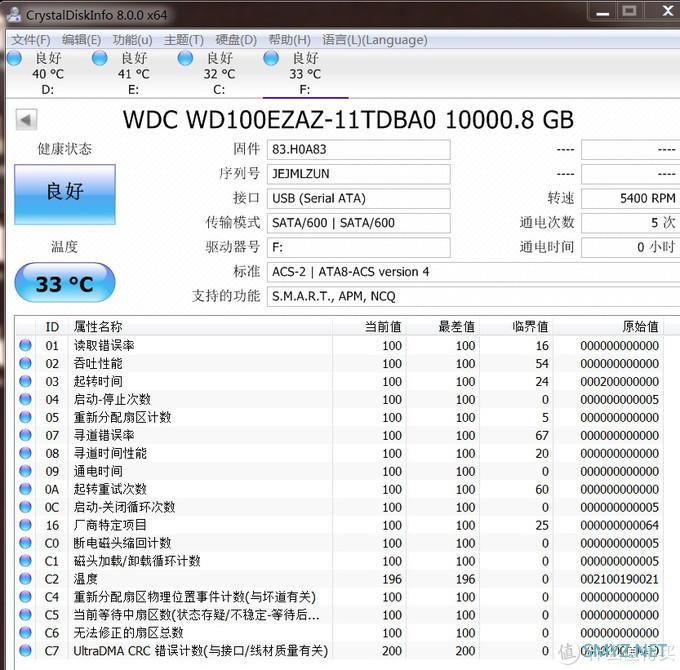
Task: Click status icon for row 02 吞吐性能
Action: (x=26, y=363)
